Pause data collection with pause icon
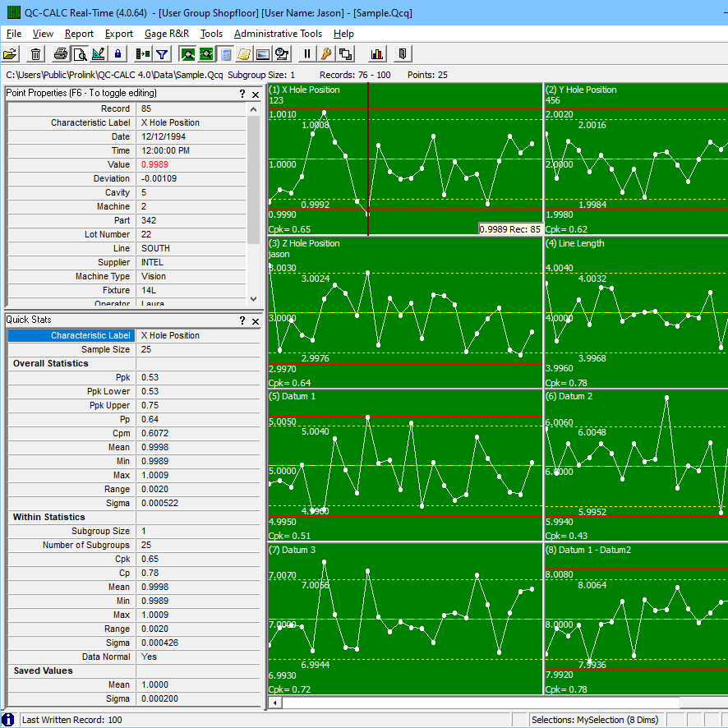This screenshot has width=728, height=728. coord(306,54)
